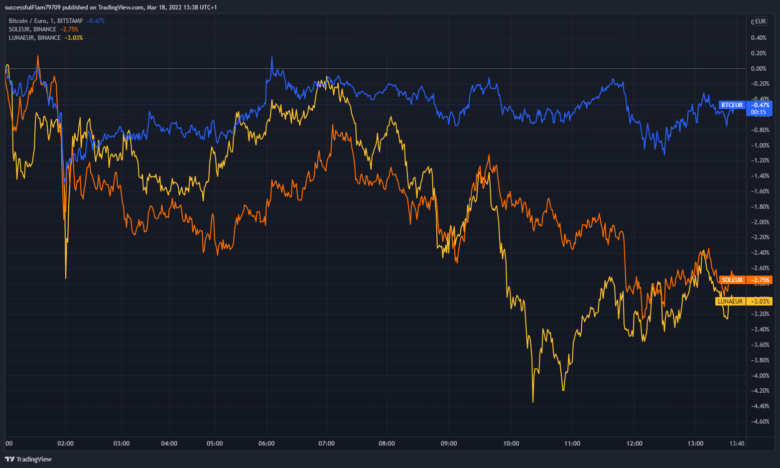Click the 12:00 time axis label
This screenshot has height=468, width=780.
[x=634, y=444]
